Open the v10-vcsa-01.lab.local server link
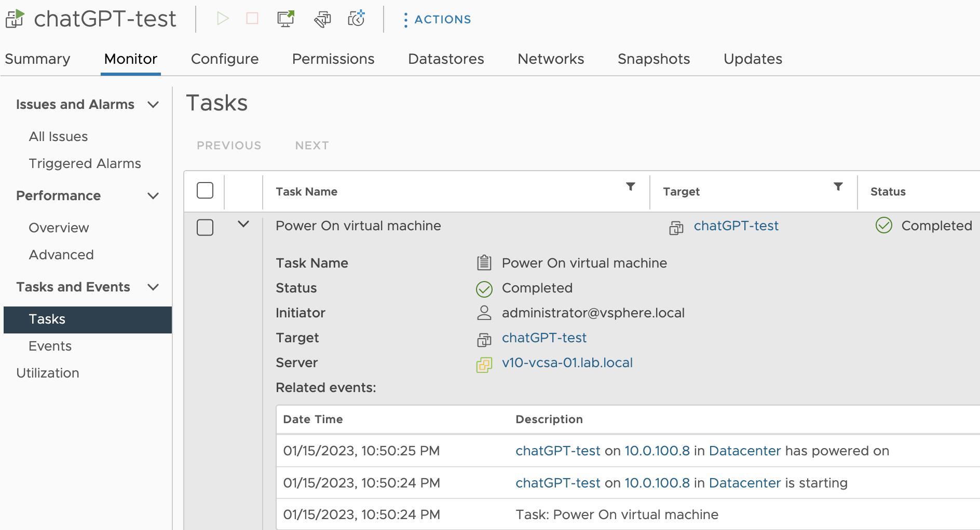Viewport: 980px width, 530px height. (x=567, y=363)
